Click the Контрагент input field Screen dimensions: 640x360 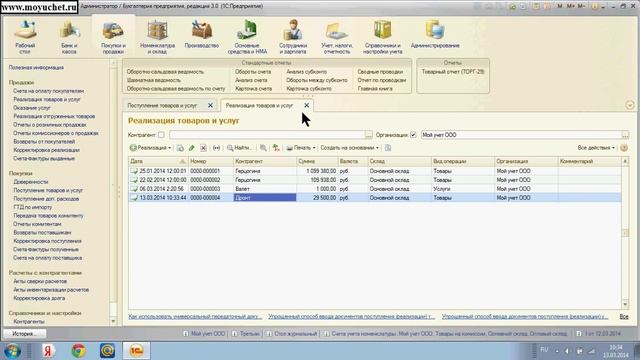point(267,135)
